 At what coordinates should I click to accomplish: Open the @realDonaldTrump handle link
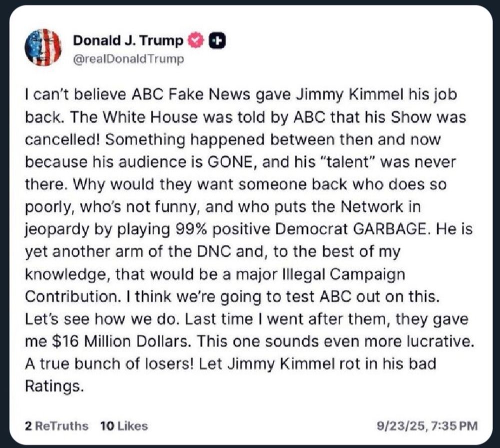click(x=128, y=59)
